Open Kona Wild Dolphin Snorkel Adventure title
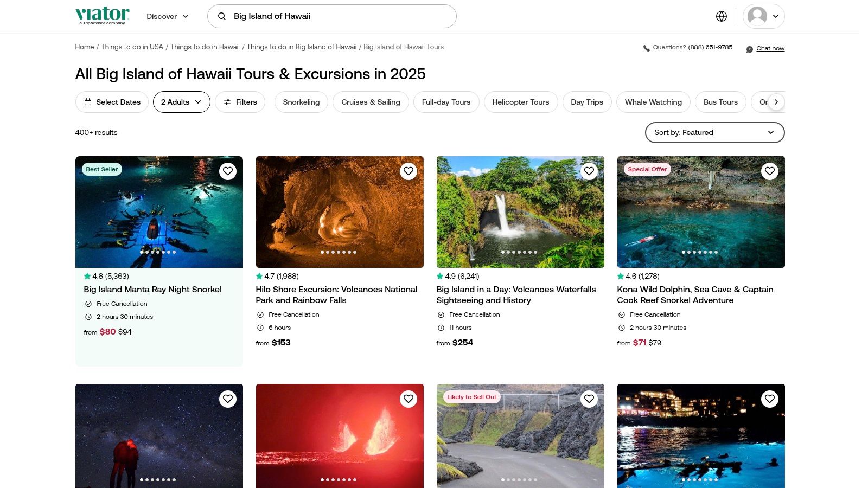This screenshot has height=488, width=868. [695, 295]
